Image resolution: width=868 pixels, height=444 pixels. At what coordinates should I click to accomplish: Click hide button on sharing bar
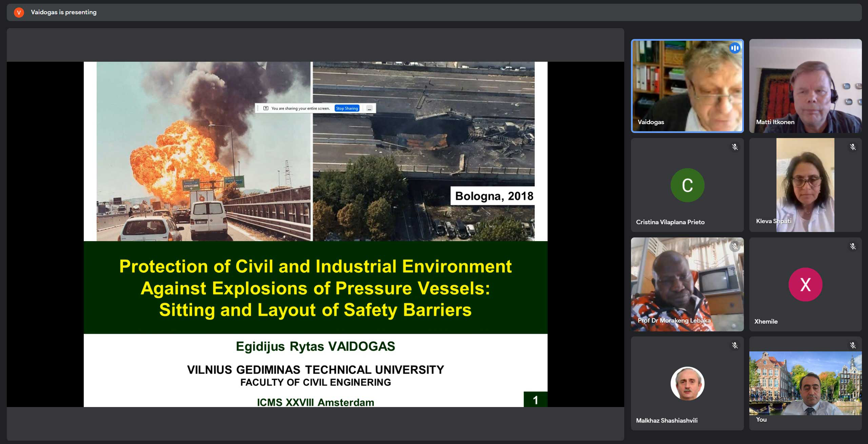[370, 109]
